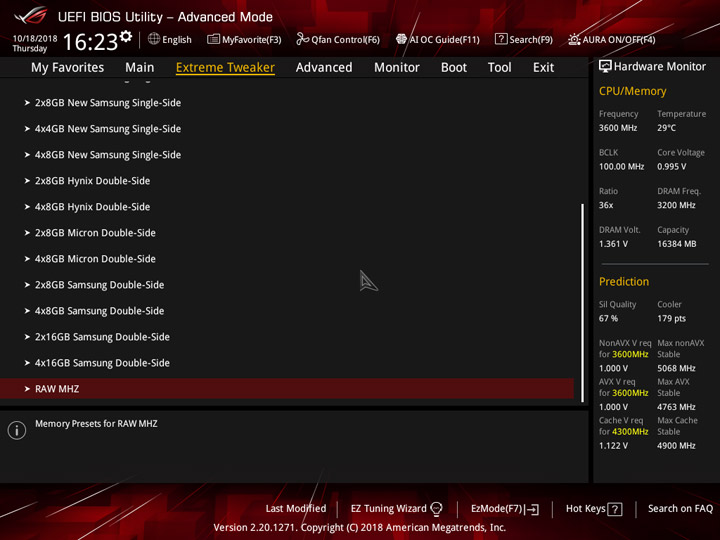Open the Tool tab
Viewport: 720px width, 540px height.
500,68
